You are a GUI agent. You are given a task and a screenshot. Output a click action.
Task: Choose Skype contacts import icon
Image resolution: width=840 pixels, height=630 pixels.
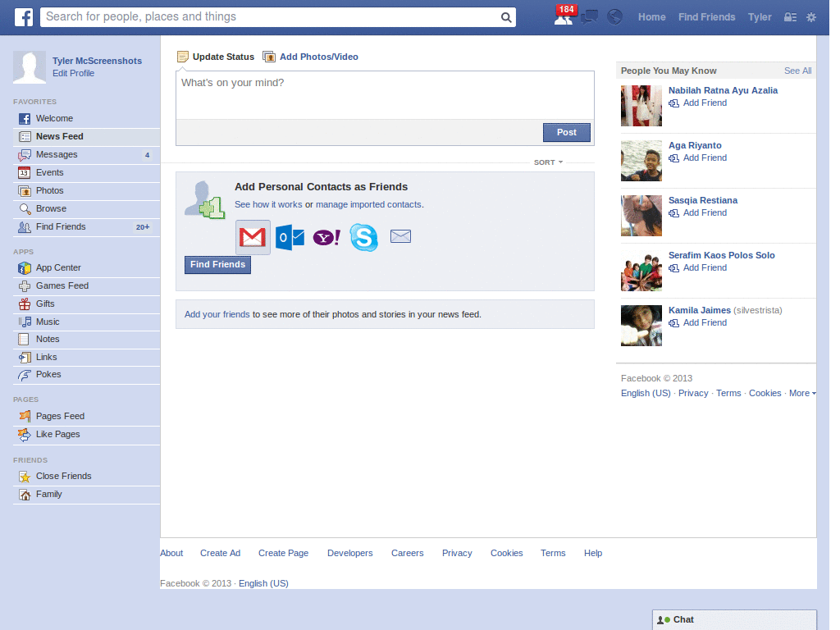coord(363,237)
